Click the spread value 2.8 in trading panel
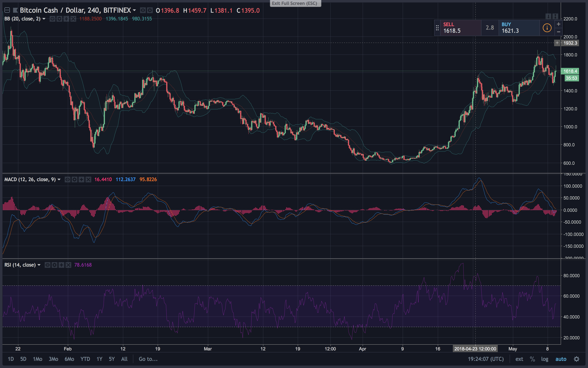Image resolution: width=588 pixels, height=368 pixels. click(x=490, y=28)
